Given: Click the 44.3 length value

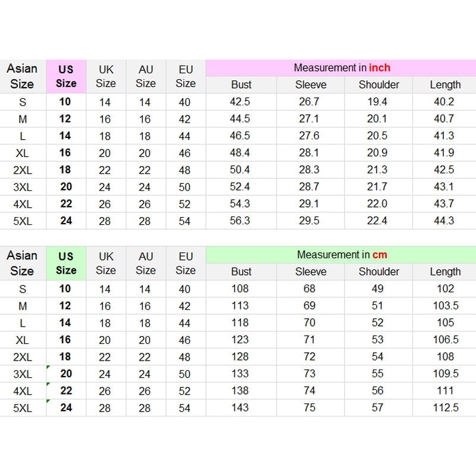Looking at the screenshot, I should (444, 221).
